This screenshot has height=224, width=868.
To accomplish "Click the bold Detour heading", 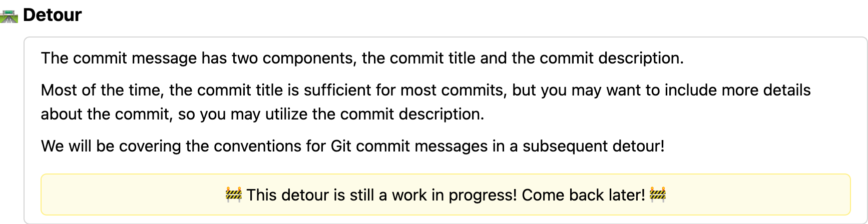I will (52, 15).
